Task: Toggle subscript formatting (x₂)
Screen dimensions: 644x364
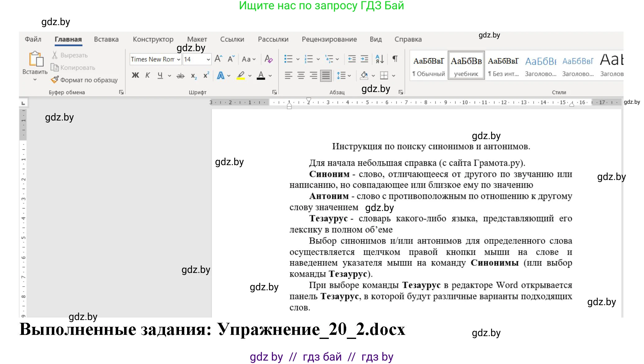Action: [193, 75]
